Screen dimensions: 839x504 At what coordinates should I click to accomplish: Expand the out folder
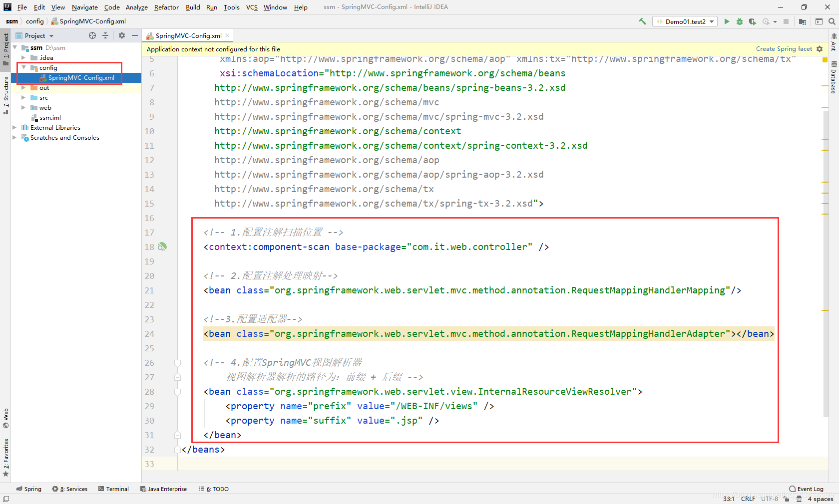[23, 88]
